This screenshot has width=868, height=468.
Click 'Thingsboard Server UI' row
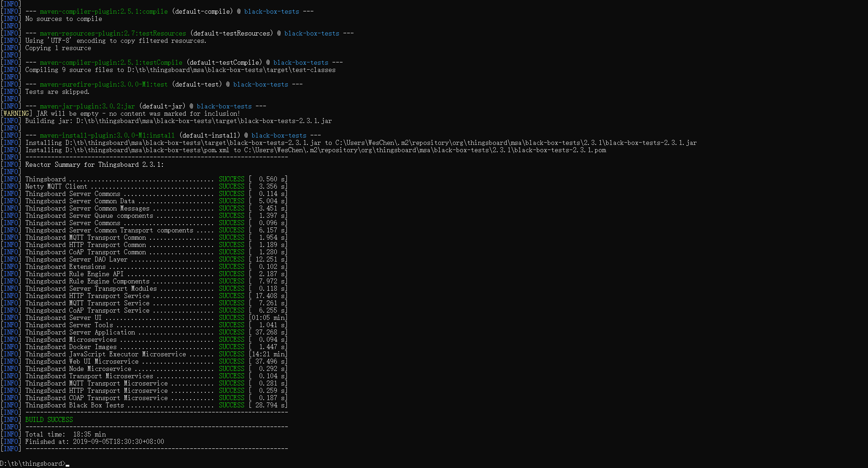(x=144, y=318)
